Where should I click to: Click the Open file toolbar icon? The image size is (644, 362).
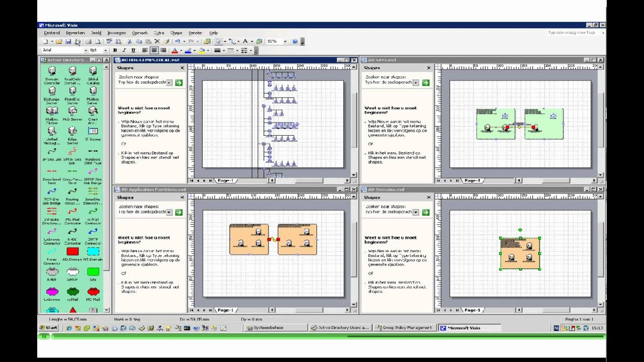click(x=59, y=41)
